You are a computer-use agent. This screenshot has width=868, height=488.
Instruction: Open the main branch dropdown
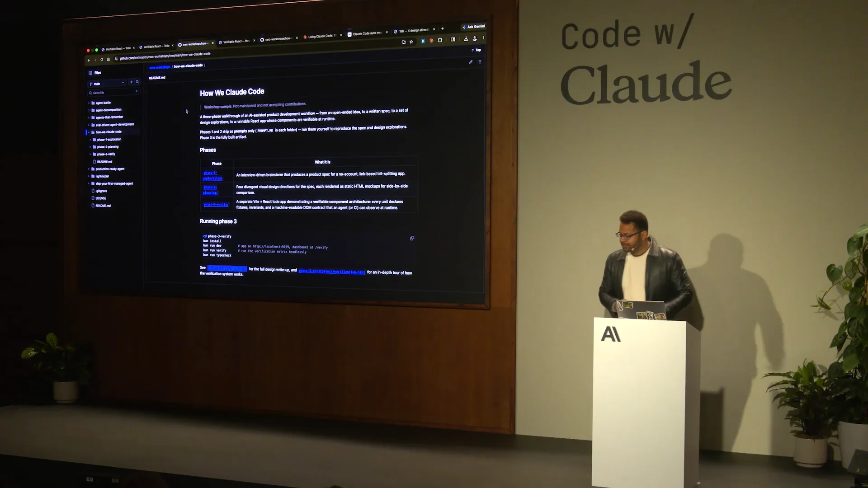click(107, 84)
